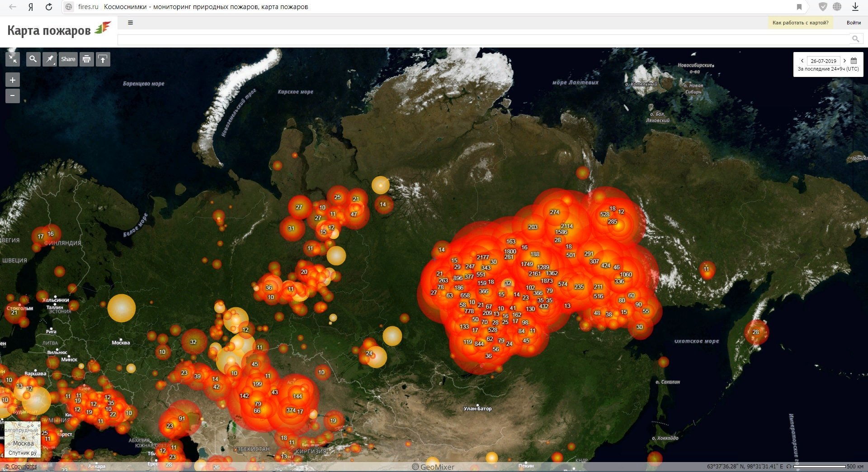Click the coordinates readout in bottom status bar
Image resolution: width=868 pixels, height=472 pixels.
(745, 466)
